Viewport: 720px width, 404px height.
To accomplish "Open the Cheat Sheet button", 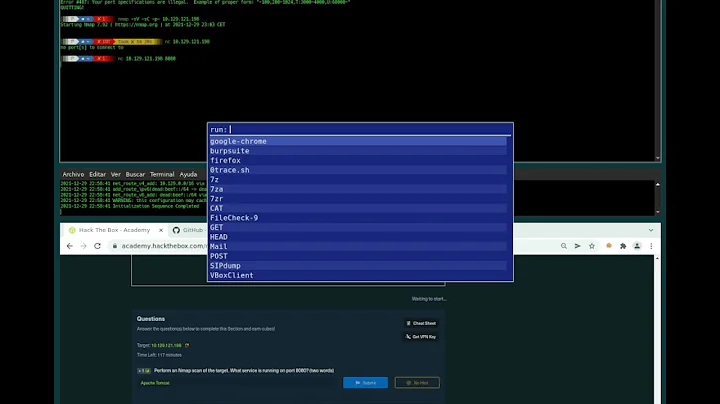I will 421,323.
